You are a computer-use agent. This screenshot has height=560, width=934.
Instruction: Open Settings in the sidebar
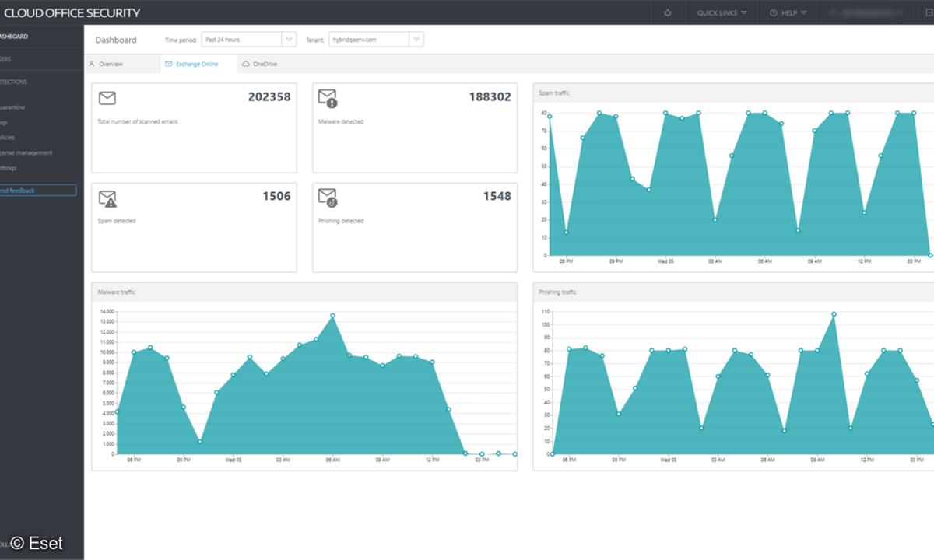pyautogui.click(x=9, y=168)
